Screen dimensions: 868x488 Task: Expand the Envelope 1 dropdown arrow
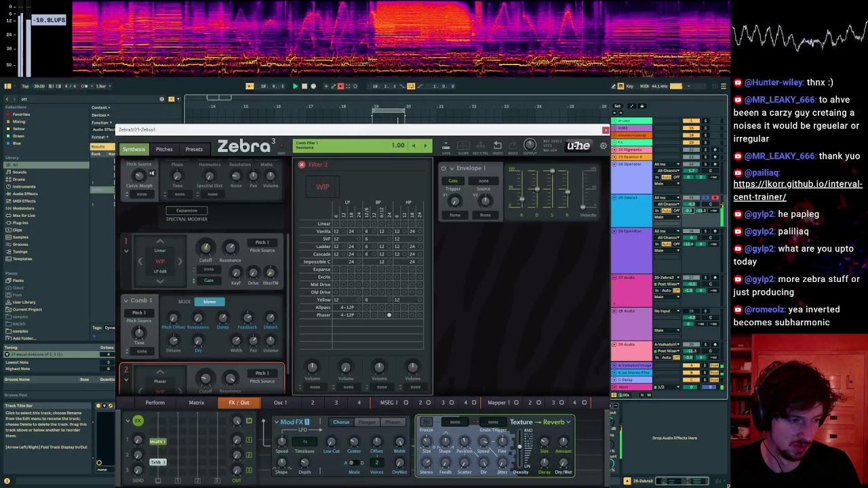[452, 169]
